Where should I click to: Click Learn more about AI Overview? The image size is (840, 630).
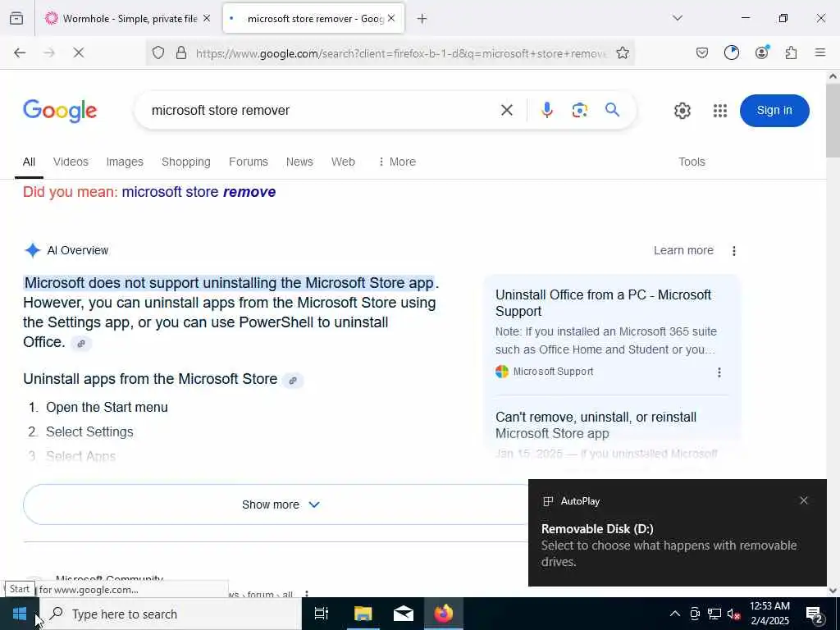pyautogui.click(x=683, y=250)
